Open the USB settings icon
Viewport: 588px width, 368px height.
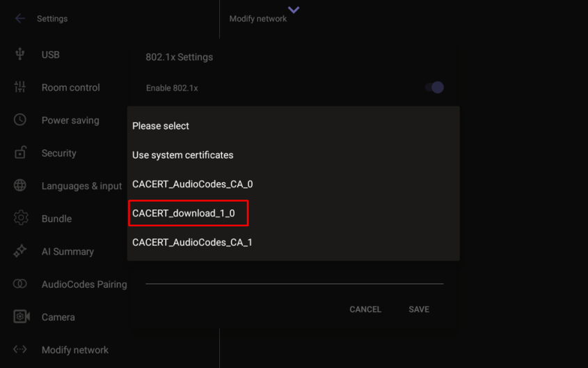(20, 54)
